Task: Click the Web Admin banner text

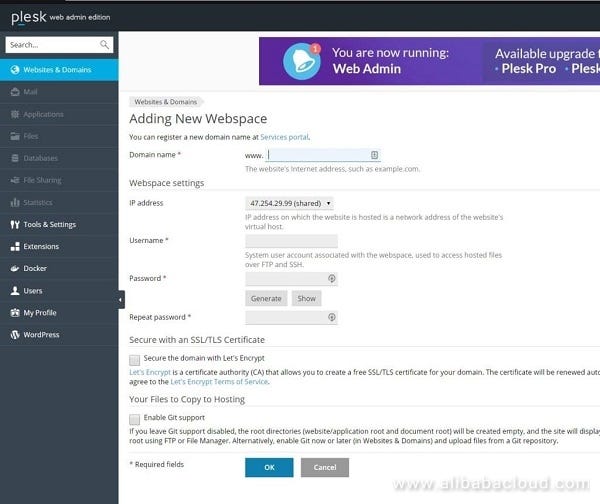Action: click(x=367, y=69)
